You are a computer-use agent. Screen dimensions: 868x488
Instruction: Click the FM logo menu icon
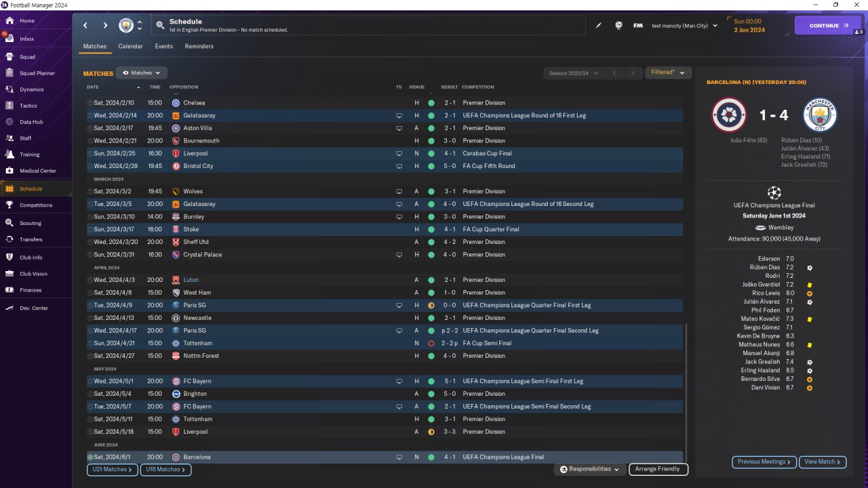coord(638,26)
